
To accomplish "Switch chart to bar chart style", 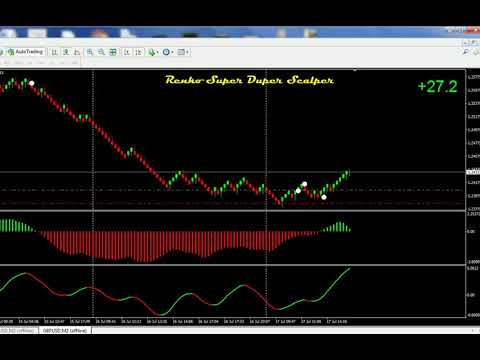I will (55, 52).
